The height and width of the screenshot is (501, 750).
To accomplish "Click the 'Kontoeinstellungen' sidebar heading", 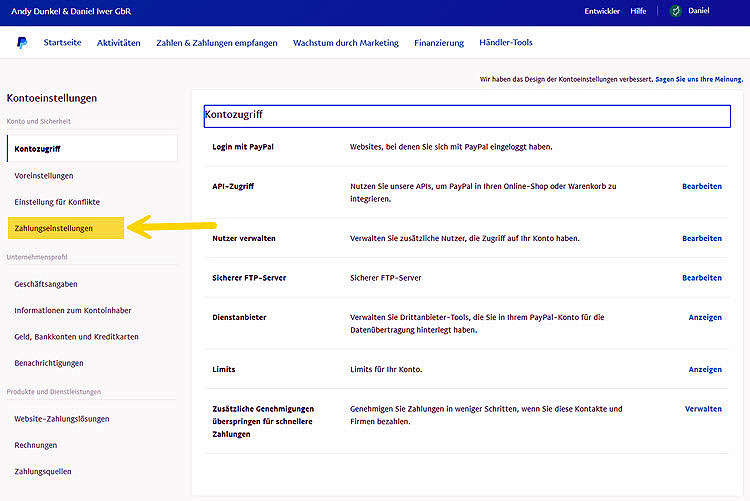I will tap(52, 98).
